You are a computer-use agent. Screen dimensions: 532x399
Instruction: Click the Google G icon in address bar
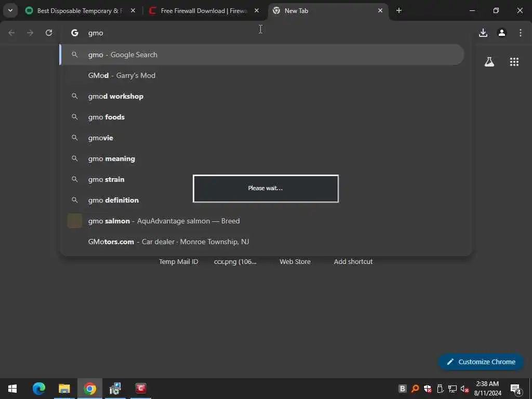tap(75, 33)
